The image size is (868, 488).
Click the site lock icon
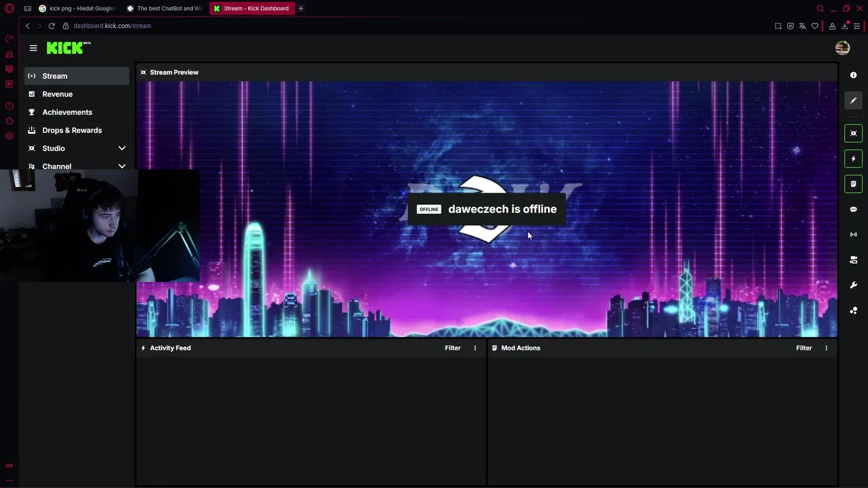click(66, 26)
